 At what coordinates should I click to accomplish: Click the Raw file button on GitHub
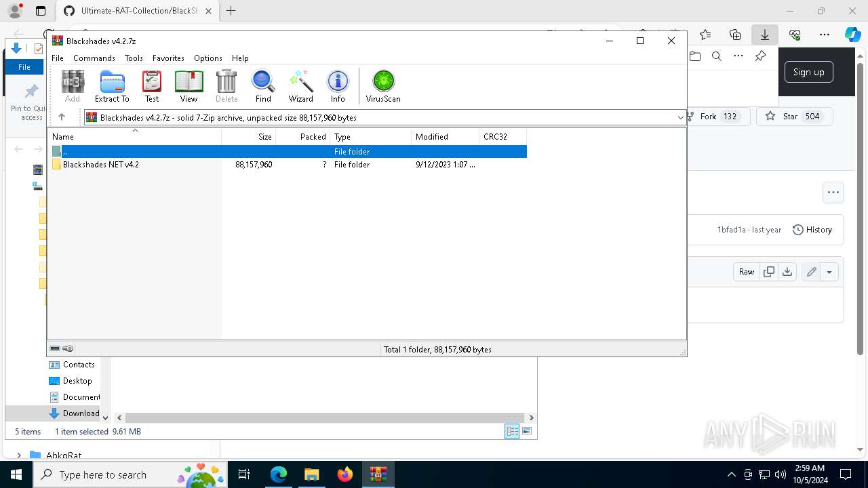tap(746, 272)
